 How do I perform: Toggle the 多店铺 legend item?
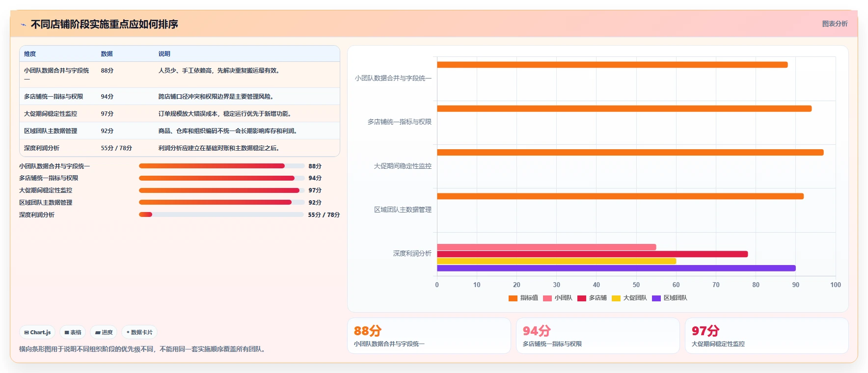click(x=592, y=298)
